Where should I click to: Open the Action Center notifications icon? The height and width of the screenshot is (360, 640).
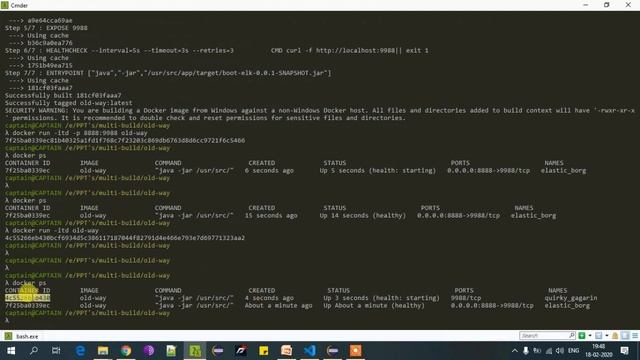624,351
